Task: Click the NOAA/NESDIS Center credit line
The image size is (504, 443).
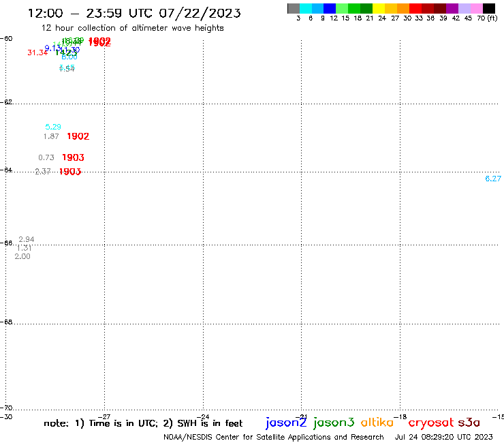Action: click(x=274, y=438)
